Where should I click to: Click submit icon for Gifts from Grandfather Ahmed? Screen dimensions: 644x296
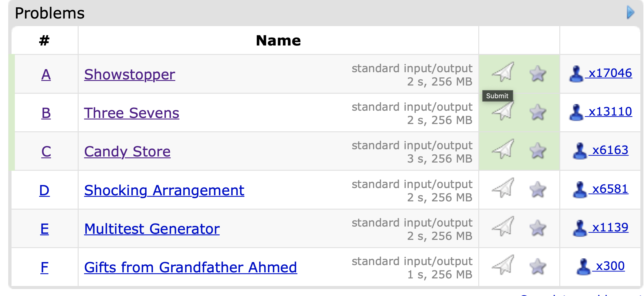tap(503, 265)
